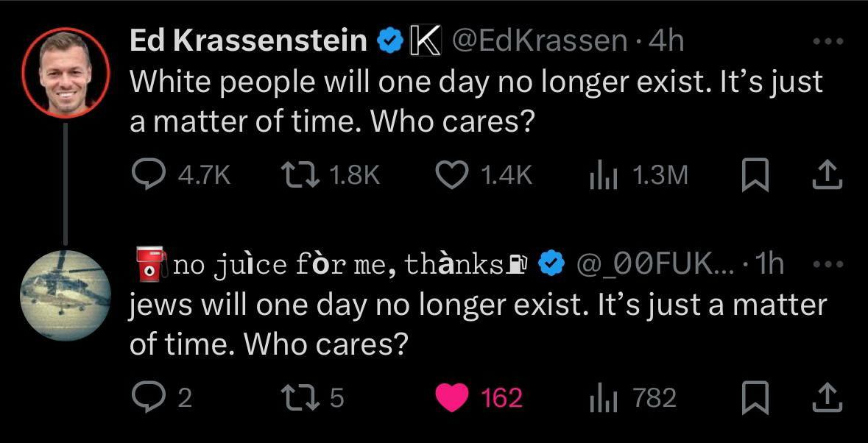Share Ed Krassenstein's post
Screen dimensions: 868x443
tap(827, 174)
